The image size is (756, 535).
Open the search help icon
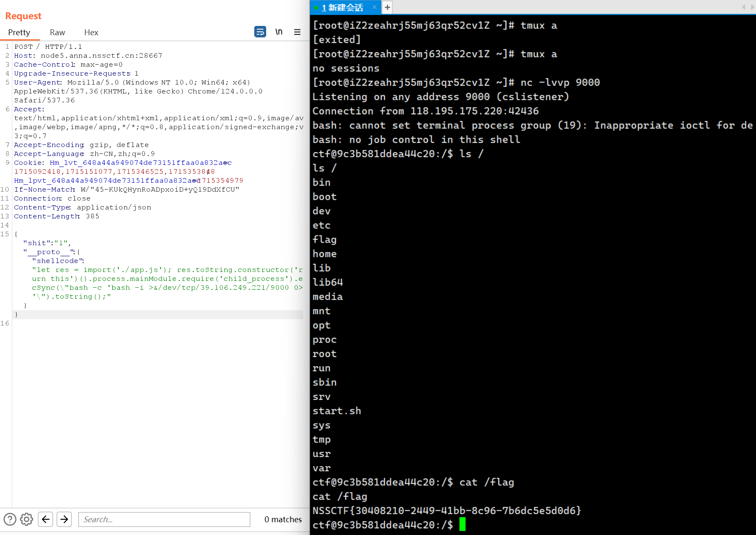pos(10,519)
